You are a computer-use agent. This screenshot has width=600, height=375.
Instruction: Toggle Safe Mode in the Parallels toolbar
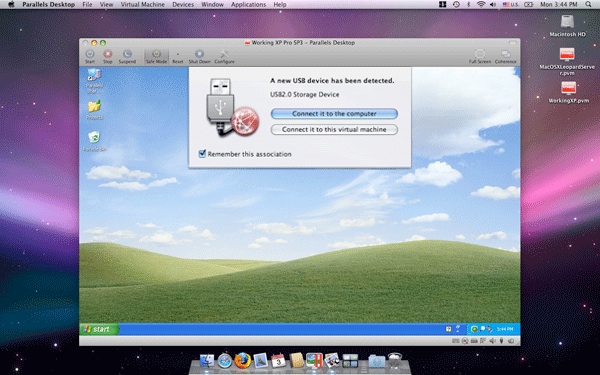click(156, 56)
